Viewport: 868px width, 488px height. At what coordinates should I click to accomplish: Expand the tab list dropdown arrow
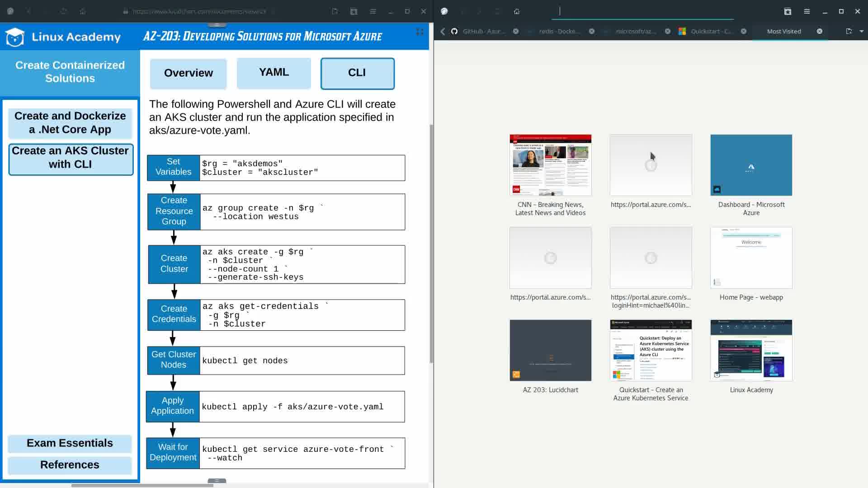862,31
